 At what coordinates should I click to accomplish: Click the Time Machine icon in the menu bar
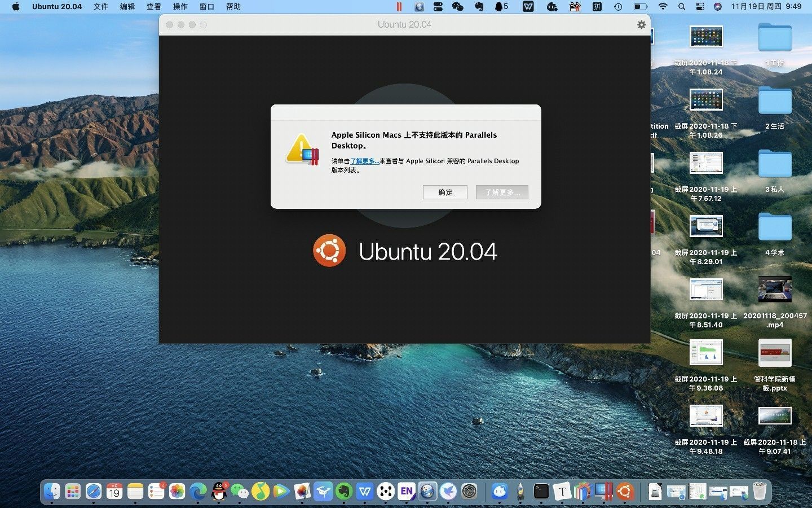[x=618, y=7]
